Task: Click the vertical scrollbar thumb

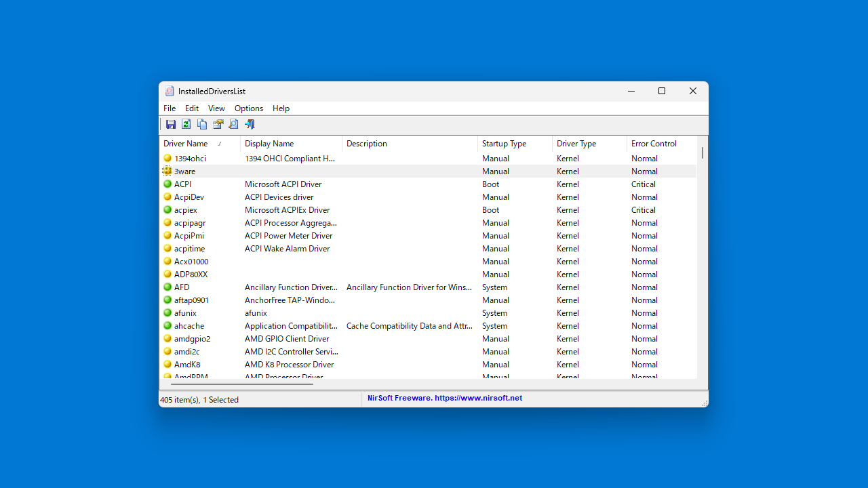Action: point(703,152)
